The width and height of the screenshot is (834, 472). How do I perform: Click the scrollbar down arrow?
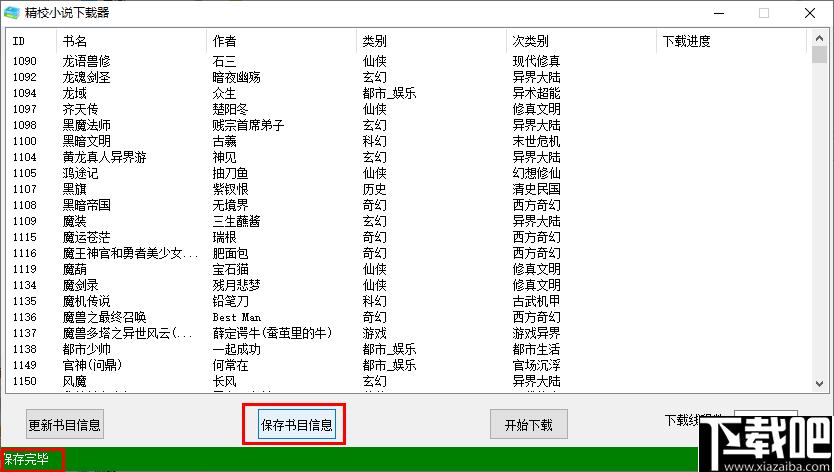point(819,383)
